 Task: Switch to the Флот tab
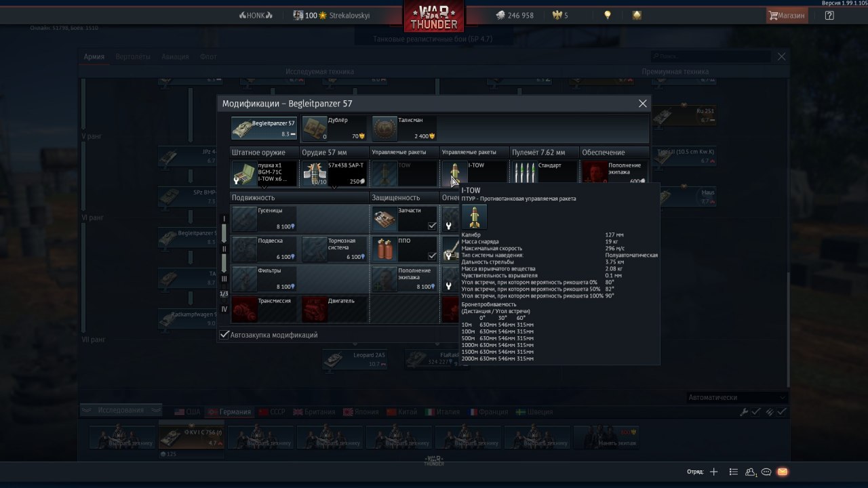[208, 57]
